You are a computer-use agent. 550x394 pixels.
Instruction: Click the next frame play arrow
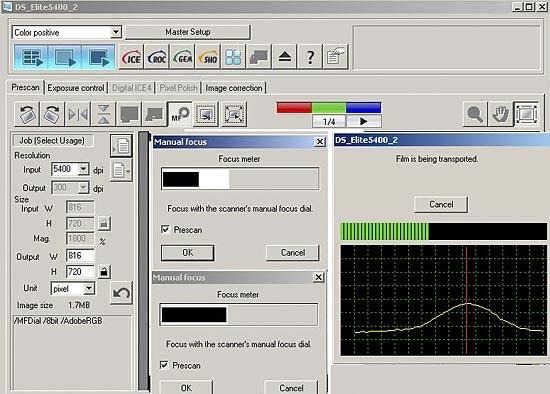coord(364,121)
